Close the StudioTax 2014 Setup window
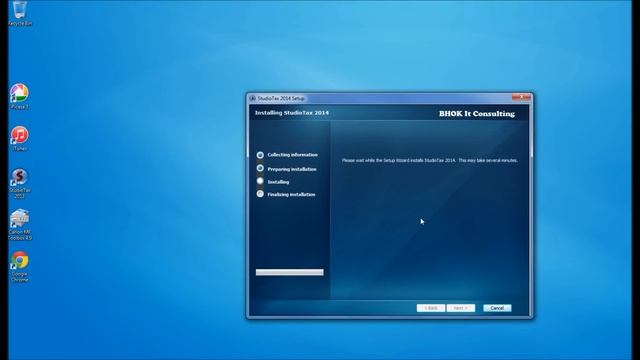The image size is (640, 360). click(x=521, y=98)
